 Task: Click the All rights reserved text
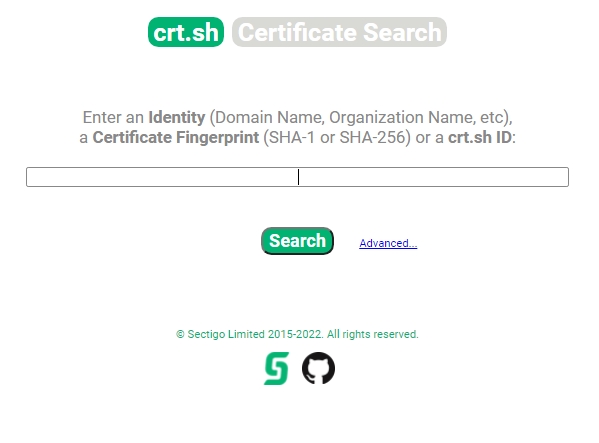click(372, 334)
